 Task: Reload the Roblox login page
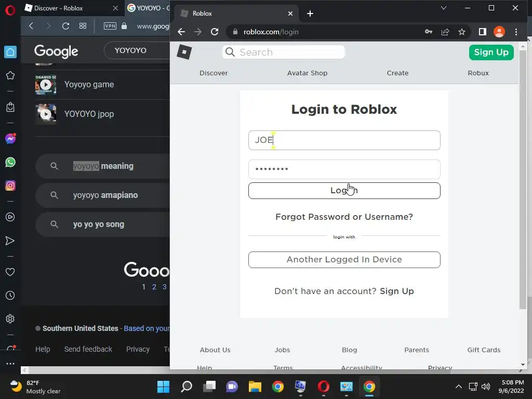tap(215, 32)
